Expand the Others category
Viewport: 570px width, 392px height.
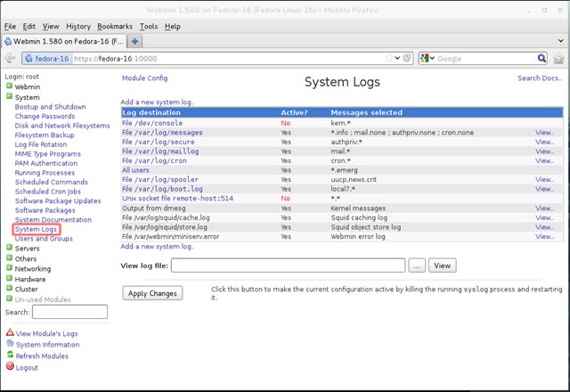(x=9, y=257)
